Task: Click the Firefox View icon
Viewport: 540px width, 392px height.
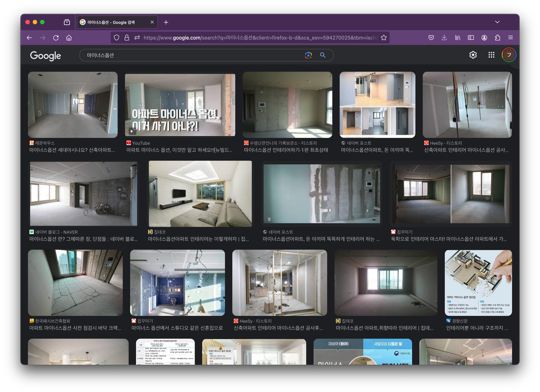Action: [67, 22]
